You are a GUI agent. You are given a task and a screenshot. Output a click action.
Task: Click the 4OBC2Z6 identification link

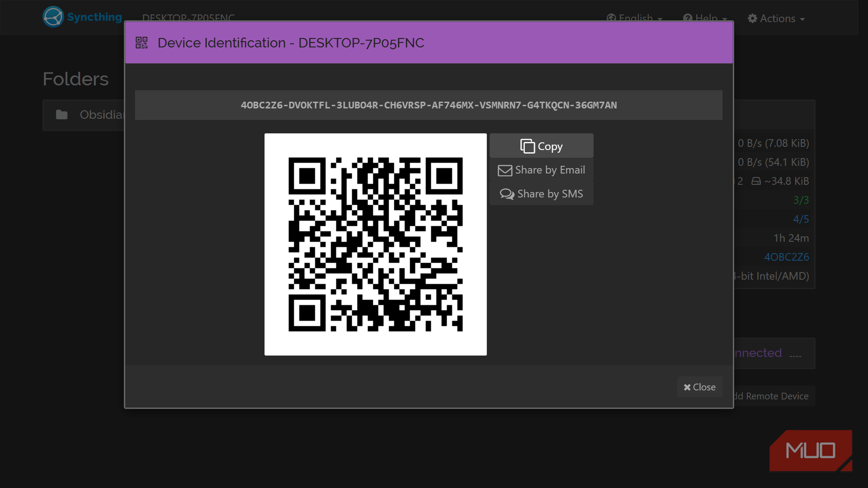(786, 257)
